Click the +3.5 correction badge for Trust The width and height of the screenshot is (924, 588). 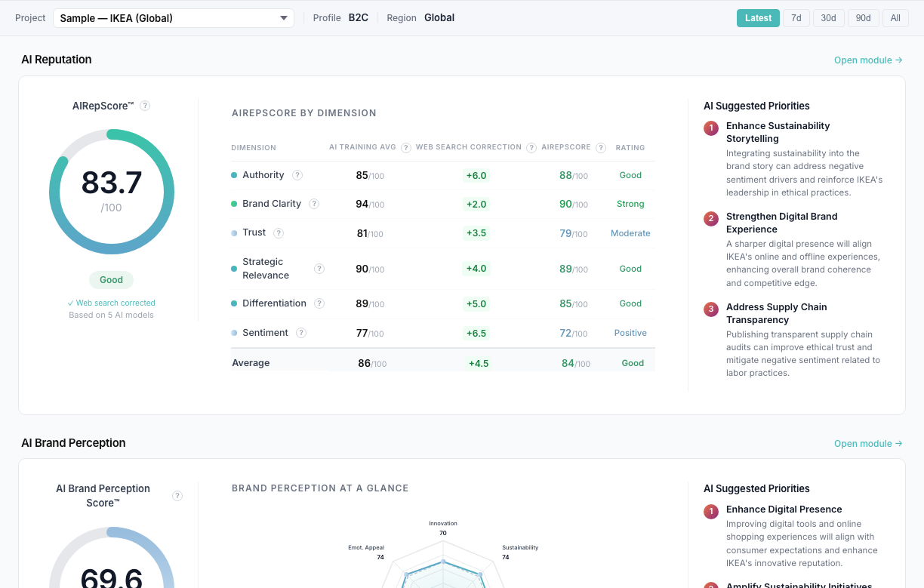(x=476, y=233)
